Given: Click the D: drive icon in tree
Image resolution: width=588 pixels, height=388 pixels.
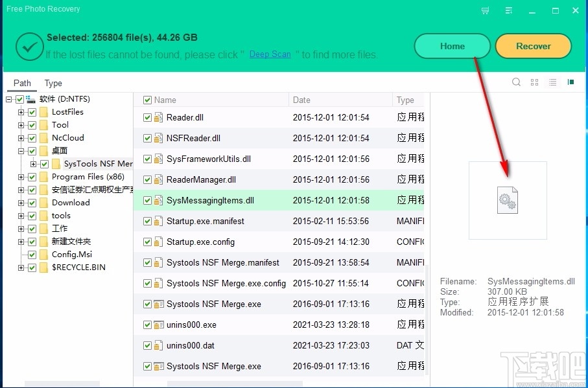Looking at the screenshot, I should click(30, 99).
